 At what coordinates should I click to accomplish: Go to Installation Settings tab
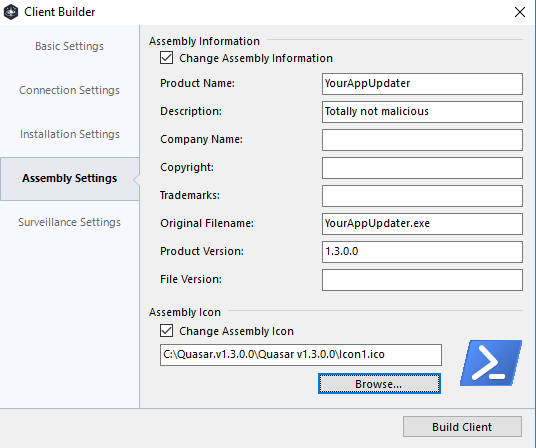(x=69, y=134)
